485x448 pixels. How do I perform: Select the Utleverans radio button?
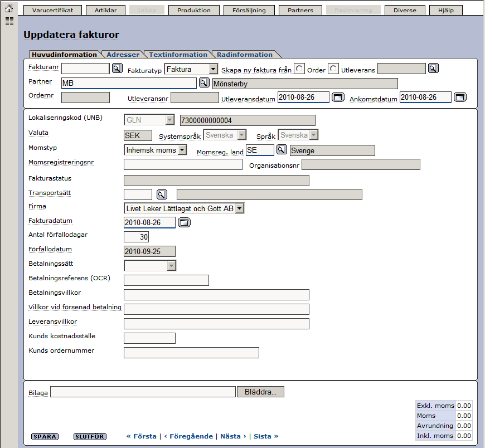pyautogui.click(x=333, y=69)
